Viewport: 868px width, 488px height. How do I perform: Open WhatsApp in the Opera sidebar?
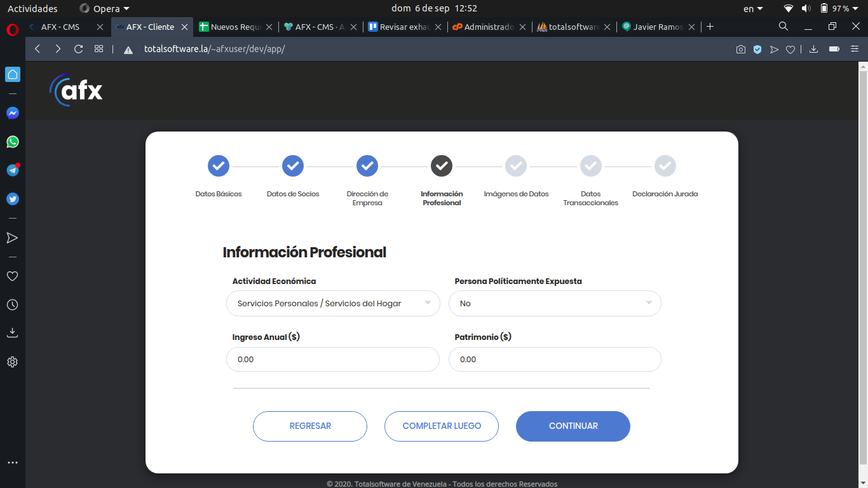(x=13, y=142)
